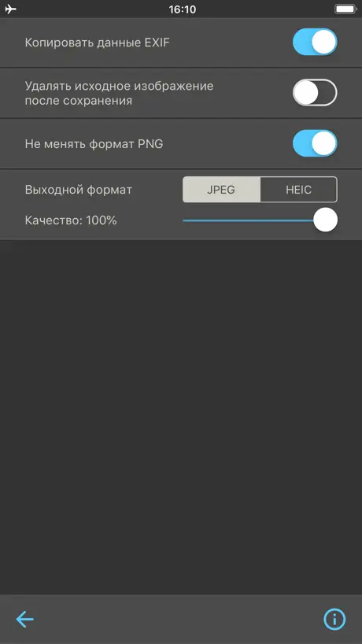Image resolution: width=362 pixels, height=644 pixels.
Task: Tap the Копировать данные EXIF label
Action: pos(98,43)
